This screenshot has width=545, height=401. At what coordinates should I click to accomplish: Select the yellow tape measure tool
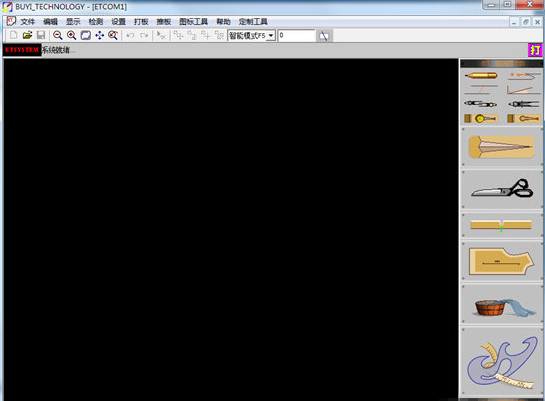pos(481,118)
